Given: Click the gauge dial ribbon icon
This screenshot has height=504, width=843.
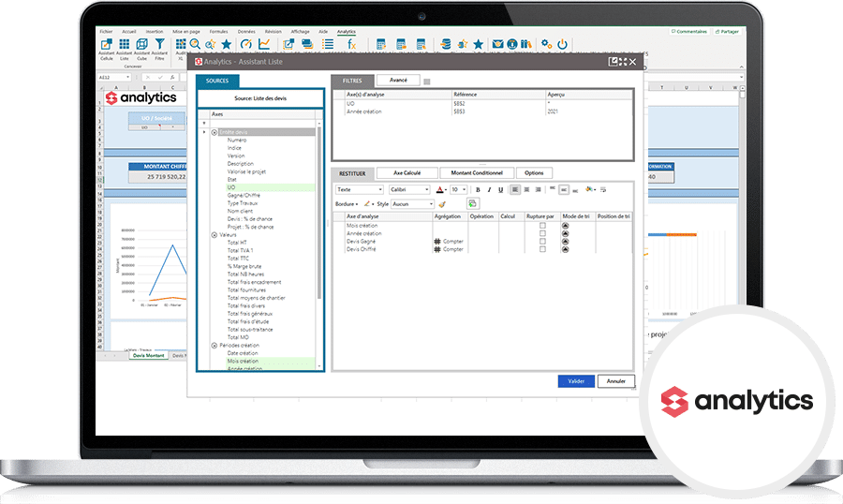Looking at the screenshot, I should point(246,44).
